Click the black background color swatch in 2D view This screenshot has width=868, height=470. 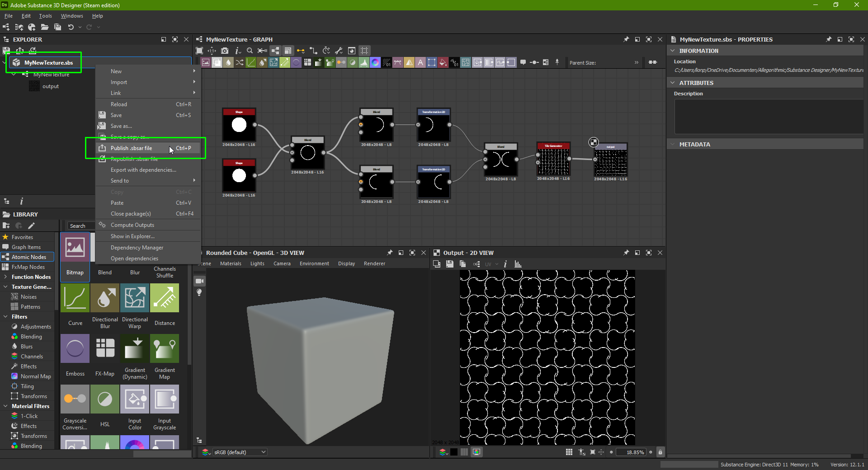click(x=454, y=452)
